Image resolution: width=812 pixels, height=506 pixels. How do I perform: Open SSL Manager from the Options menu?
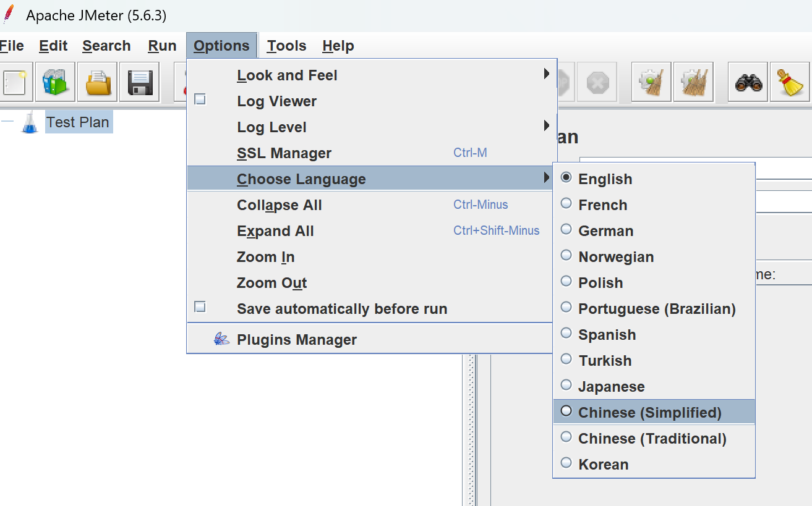370,153
